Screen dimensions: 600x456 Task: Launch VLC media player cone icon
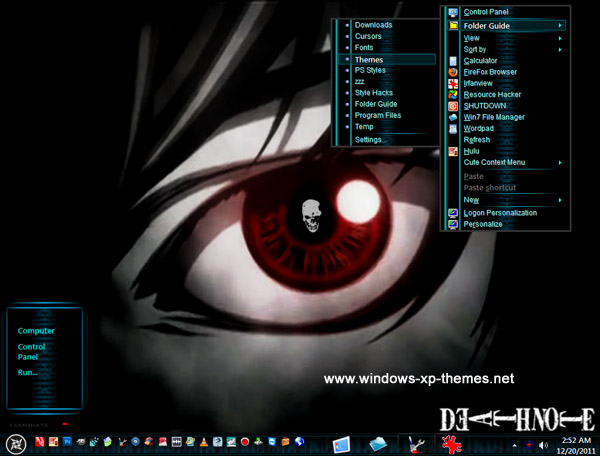(204, 442)
